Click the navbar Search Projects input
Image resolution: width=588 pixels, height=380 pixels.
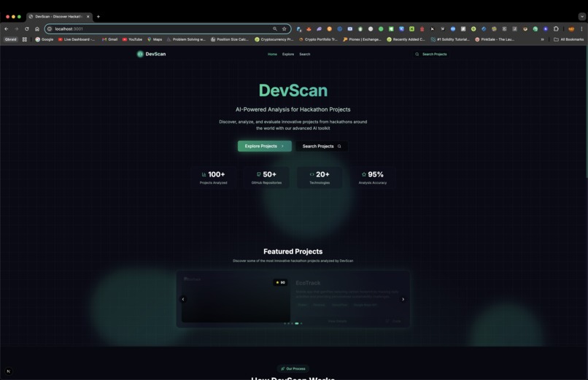point(431,55)
